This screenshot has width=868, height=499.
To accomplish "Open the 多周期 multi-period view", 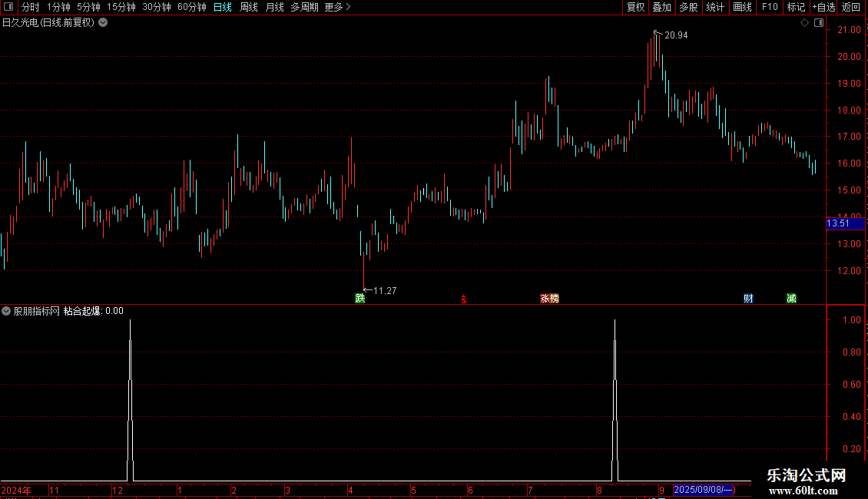I will 304,7.
